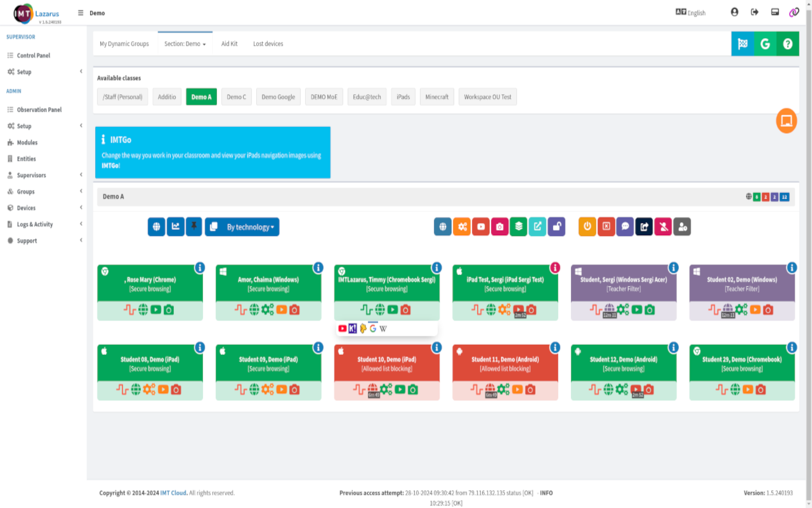
Task: Toggle the padlock unlock icon
Action: 555,226
